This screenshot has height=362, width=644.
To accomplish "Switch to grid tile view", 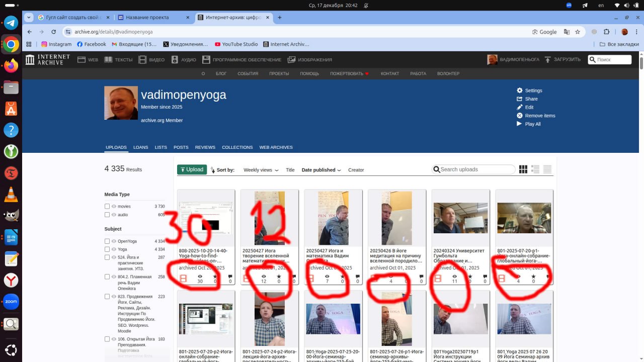I will pyautogui.click(x=523, y=169).
